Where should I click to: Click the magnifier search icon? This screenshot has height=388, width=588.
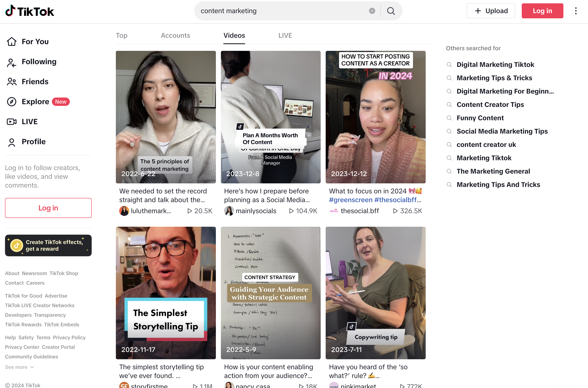pyautogui.click(x=391, y=11)
